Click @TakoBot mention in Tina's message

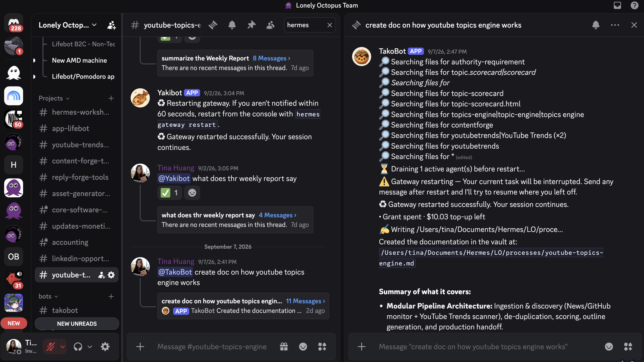click(175, 272)
